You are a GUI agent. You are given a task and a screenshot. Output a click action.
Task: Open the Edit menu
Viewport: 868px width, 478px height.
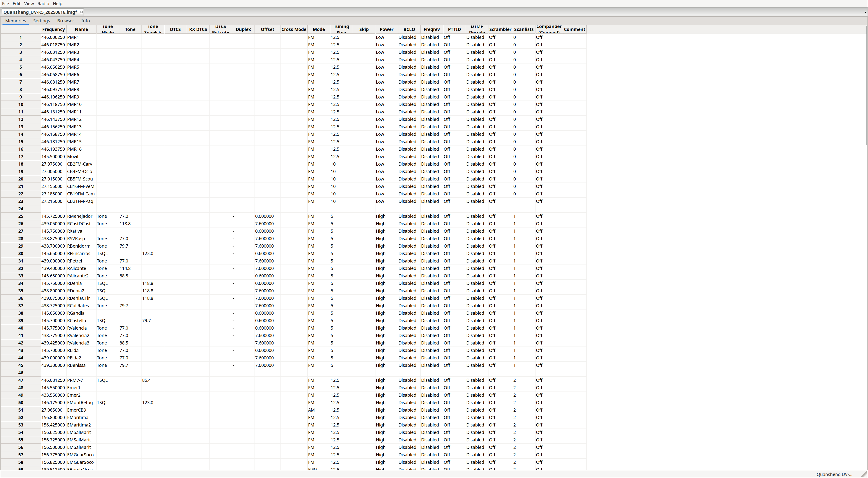[17, 3]
